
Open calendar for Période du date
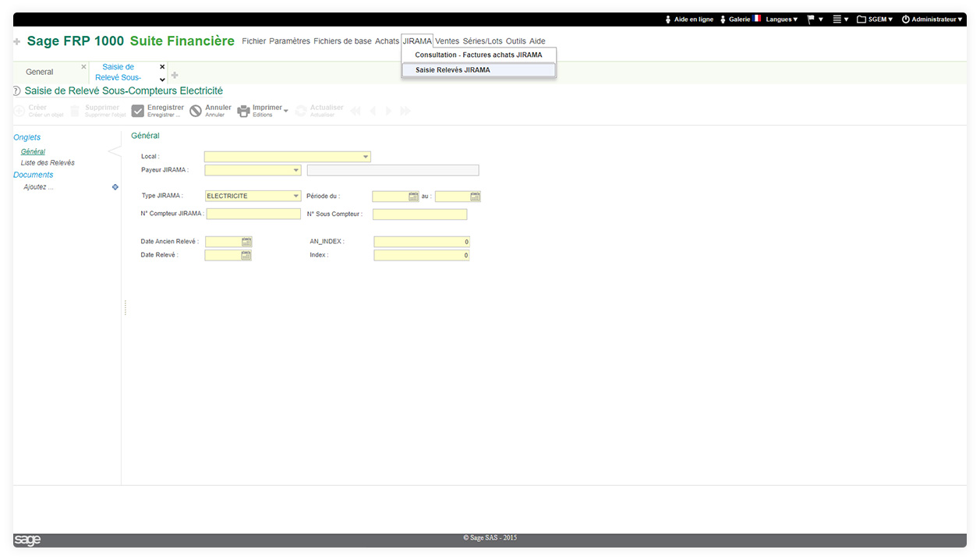(x=414, y=197)
